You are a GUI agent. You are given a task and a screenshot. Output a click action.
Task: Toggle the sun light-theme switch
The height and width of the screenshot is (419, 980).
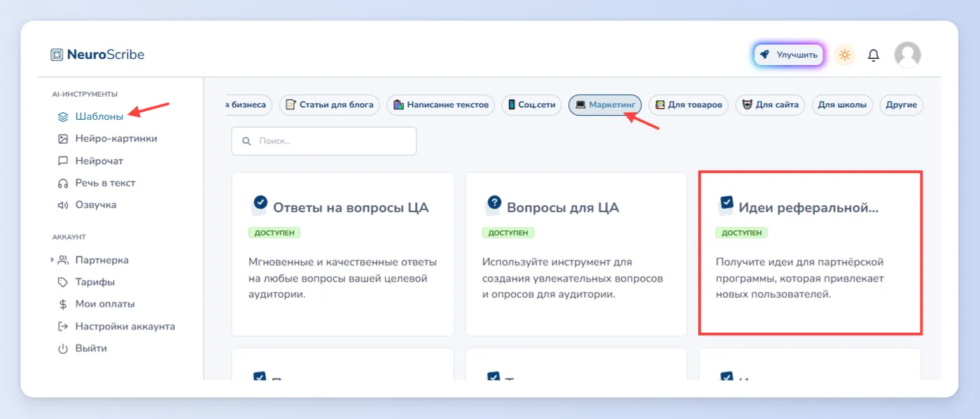click(x=845, y=55)
